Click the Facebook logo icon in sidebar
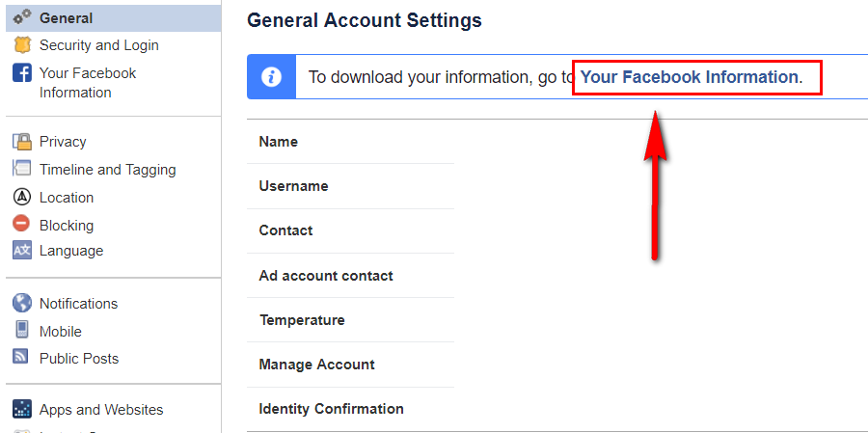Image resolution: width=868 pixels, height=433 pixels. (22, 72)
